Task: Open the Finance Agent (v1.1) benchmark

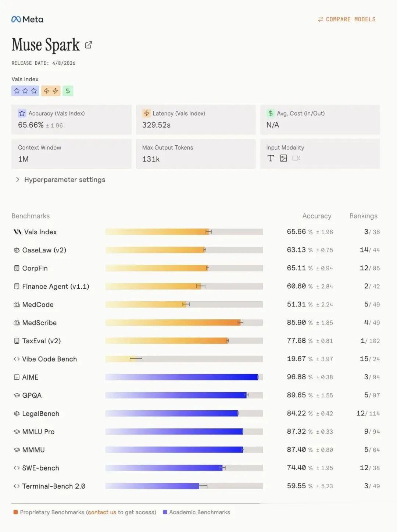Action: pyautogui.click(x=56, y=286)
